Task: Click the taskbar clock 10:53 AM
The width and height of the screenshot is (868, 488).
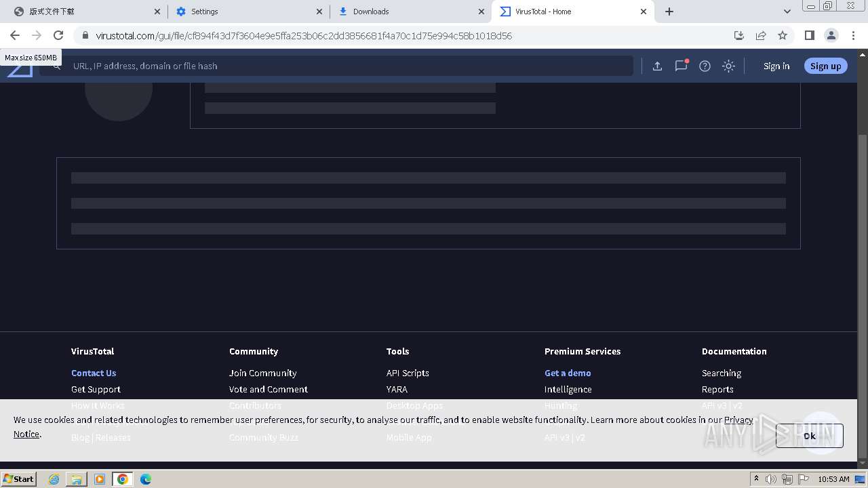Action: [833, 479]
